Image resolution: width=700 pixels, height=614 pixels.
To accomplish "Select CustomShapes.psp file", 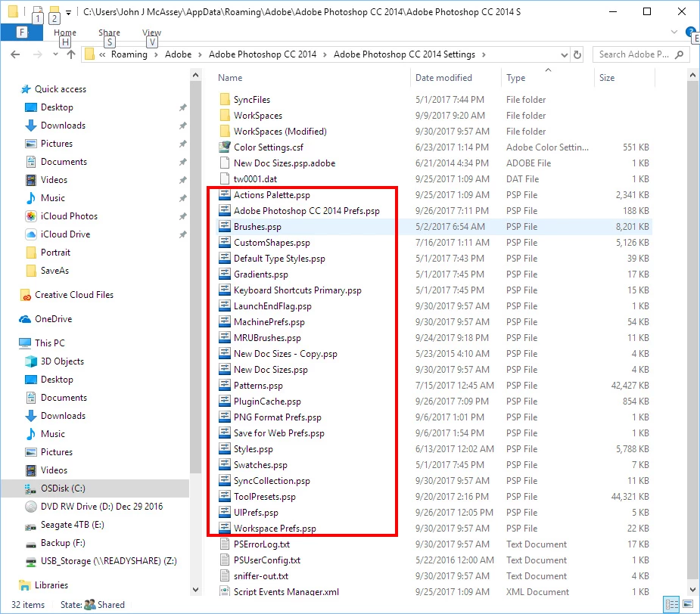I will (272, 243).
